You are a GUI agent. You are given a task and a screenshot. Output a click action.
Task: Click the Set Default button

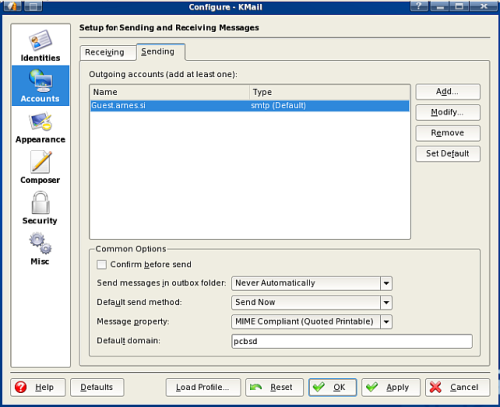(448, 154)
